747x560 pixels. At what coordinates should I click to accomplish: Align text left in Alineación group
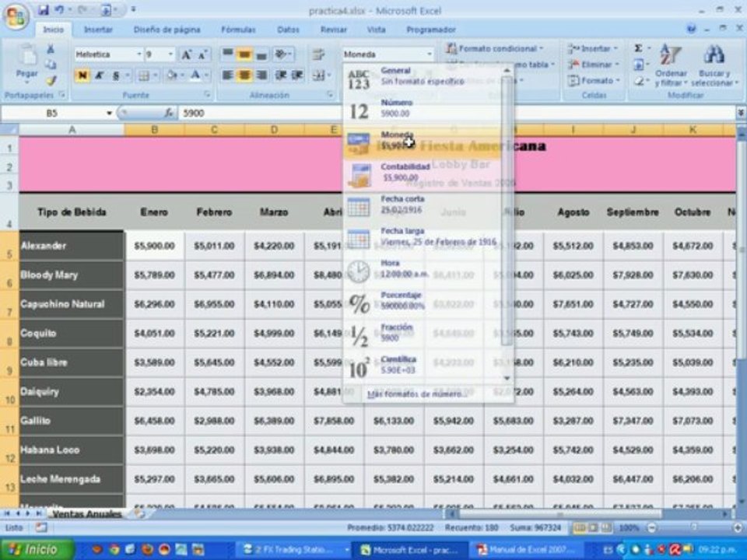click(x=228, y=75)
